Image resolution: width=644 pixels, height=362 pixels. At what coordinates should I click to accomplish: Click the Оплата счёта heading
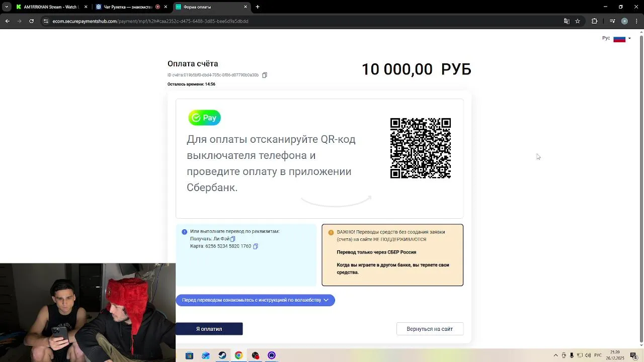193,64
